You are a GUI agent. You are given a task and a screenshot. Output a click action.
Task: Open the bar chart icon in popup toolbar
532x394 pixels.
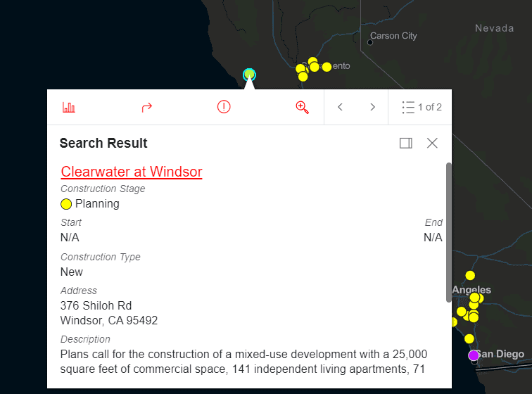[69, 107]
